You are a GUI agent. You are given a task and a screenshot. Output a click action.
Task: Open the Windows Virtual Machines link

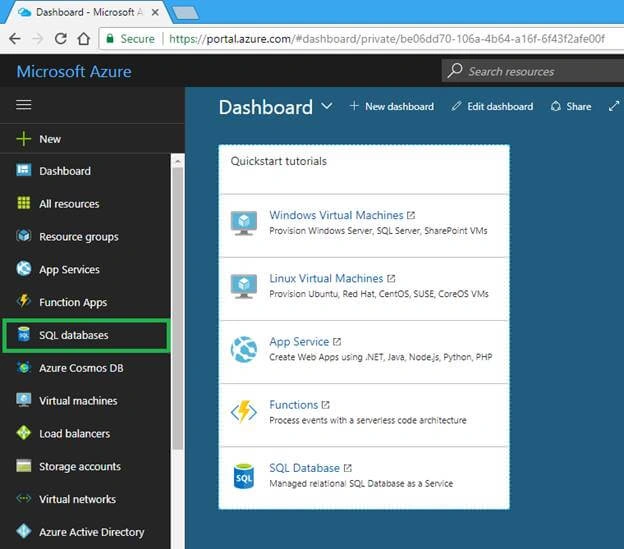coord(342,215)
